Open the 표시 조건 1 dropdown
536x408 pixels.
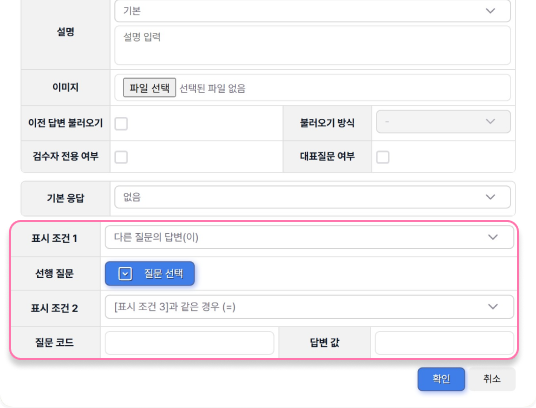tap(309, 237)
